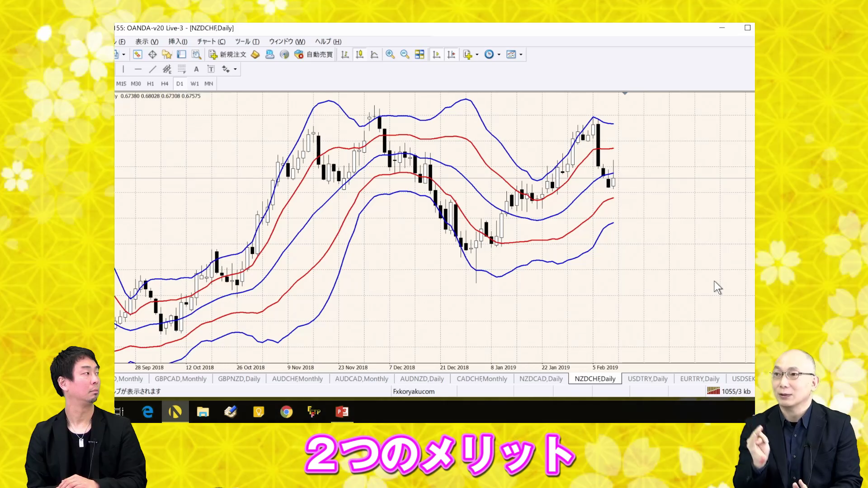The image size is (868, 488).
Task: Click the 自動売買 auto trading button
Action: 314,55
